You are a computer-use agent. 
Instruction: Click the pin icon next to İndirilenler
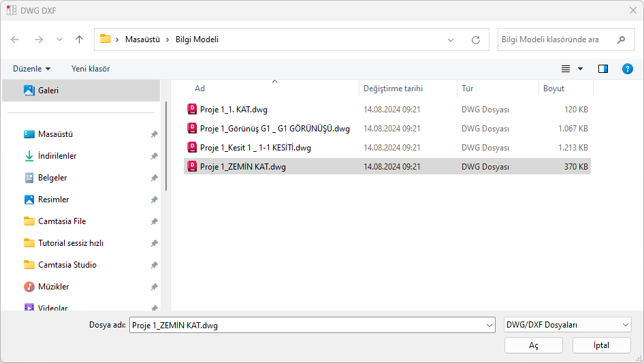154,156
